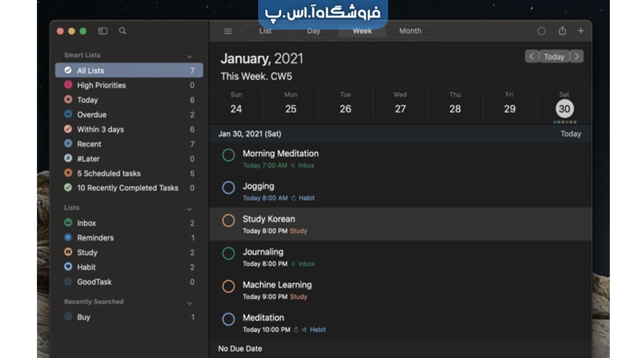This screenshot has width=644, height=358.
Task: Toggle the sidebar visibility icon
Action: coord(102,31)
